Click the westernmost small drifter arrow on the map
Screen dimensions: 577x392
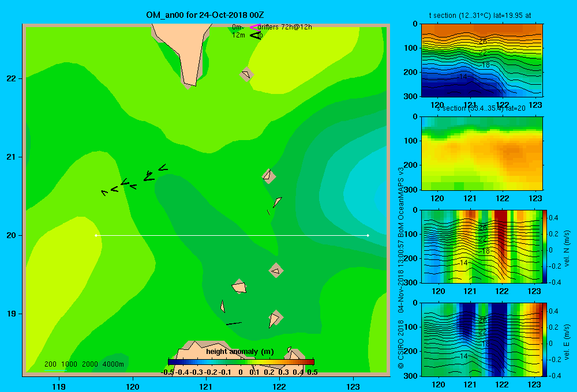pyautogui.click(x=104, y=193)
